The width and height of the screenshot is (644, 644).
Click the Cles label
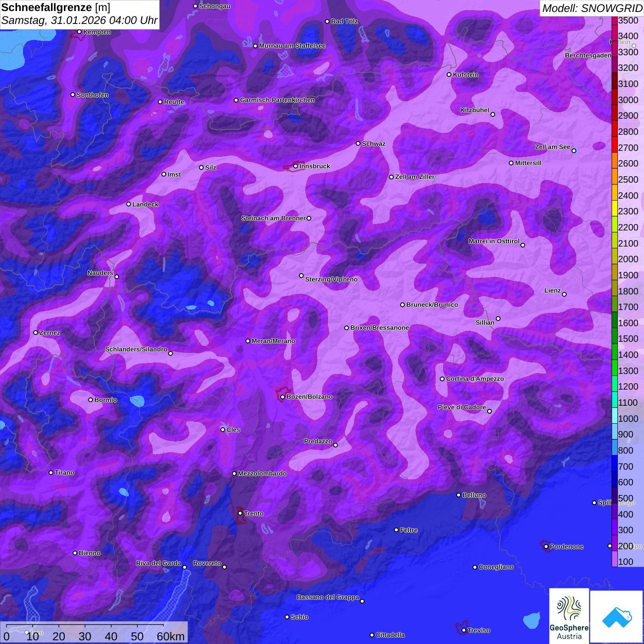pyautogui.click(x=233, y=430)
